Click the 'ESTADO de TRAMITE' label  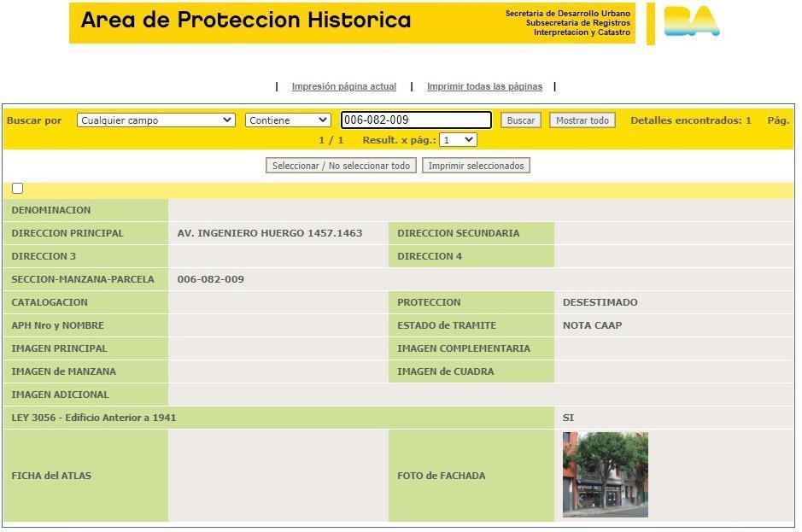(447, 325)
